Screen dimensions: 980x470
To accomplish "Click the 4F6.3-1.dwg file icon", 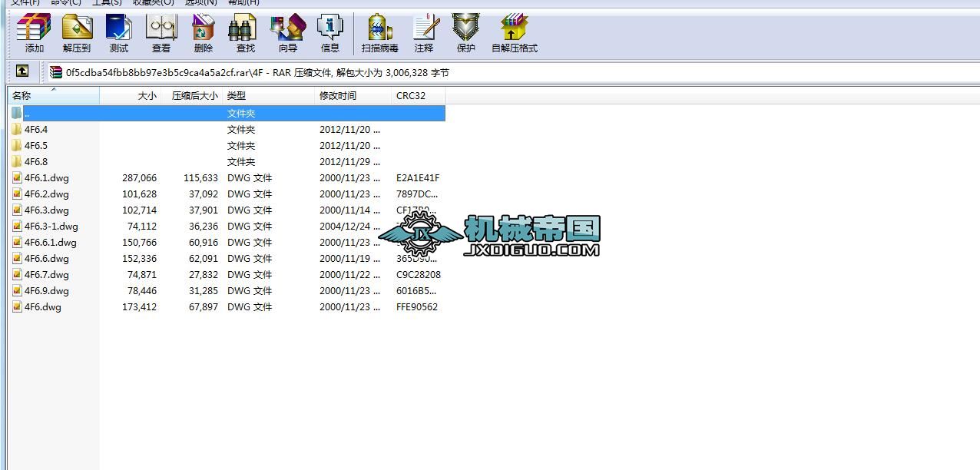I will click(17, 226).
